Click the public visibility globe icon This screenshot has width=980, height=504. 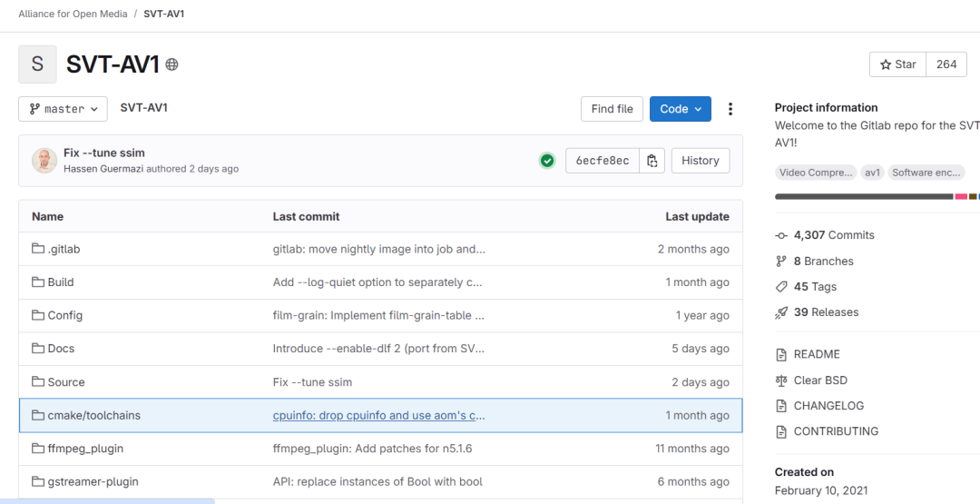[171, 64]
